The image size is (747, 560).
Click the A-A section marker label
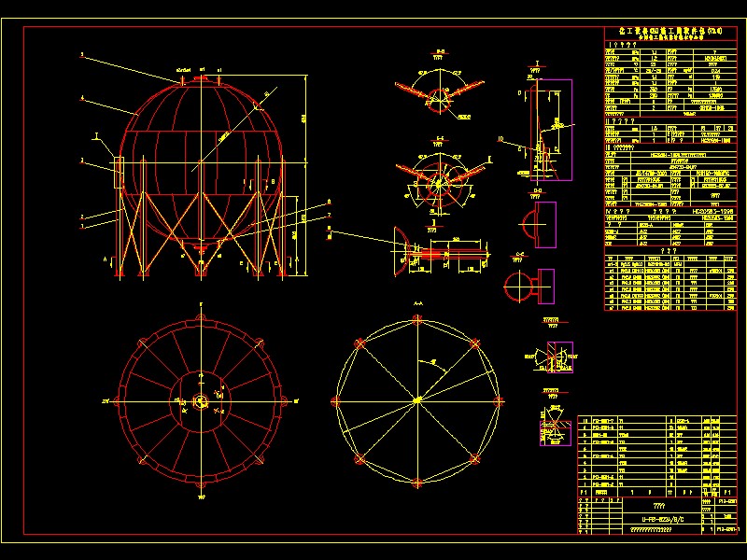pyautogui.click(x=417, y=303)
